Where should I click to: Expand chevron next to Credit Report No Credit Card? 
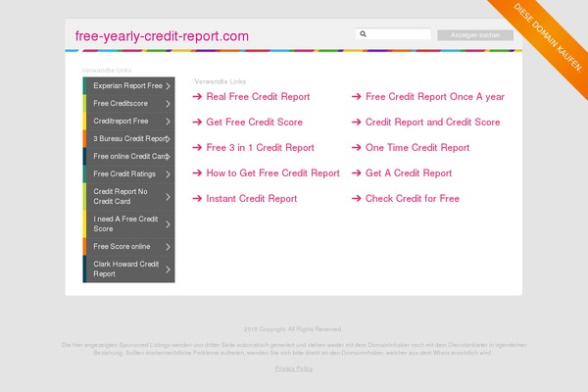tap(168, 197)
